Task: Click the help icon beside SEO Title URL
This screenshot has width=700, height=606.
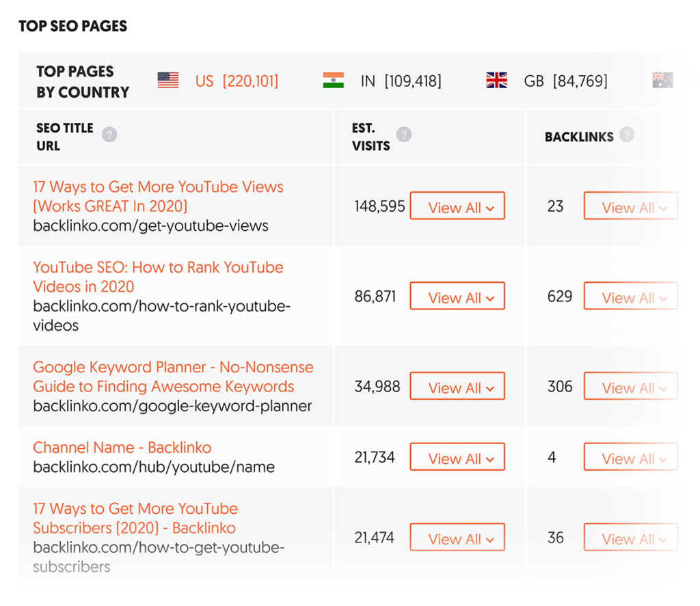Action: [109, 135]
